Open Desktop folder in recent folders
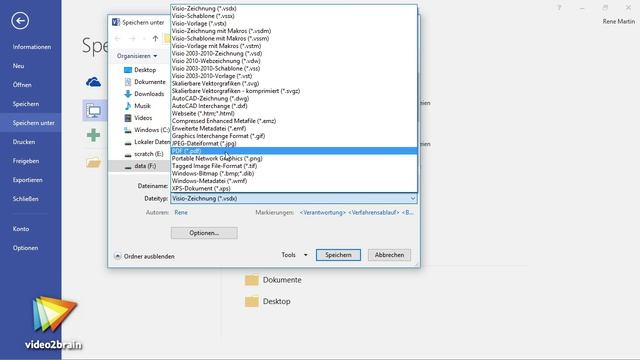640x360 pixels. pyautogui.click(x=268, y=302)
